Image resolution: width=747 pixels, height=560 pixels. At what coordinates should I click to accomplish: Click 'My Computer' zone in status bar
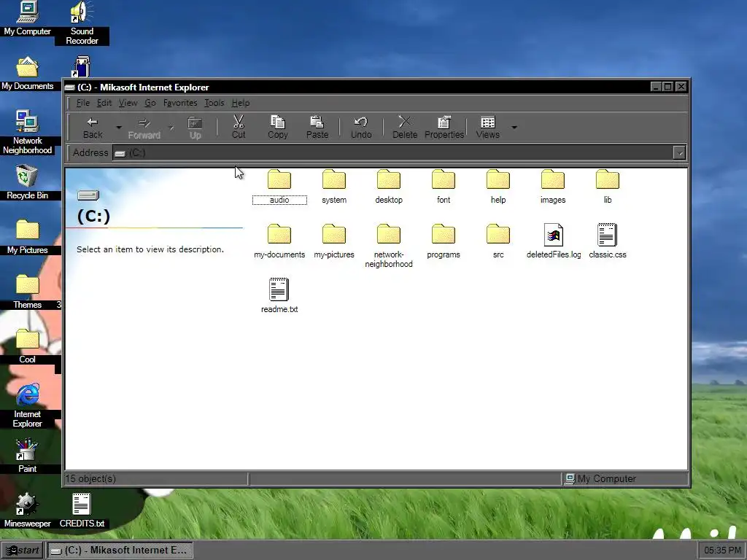pos(600,478)
